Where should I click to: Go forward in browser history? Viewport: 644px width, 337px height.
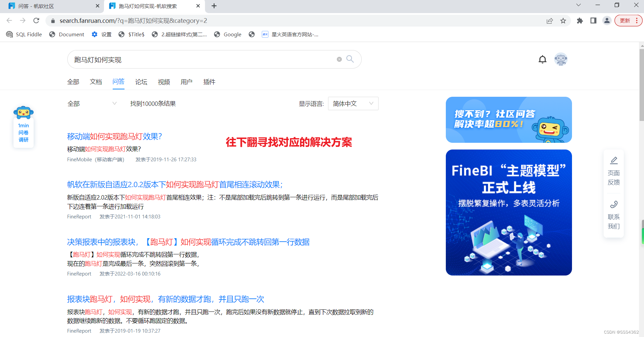23,20
